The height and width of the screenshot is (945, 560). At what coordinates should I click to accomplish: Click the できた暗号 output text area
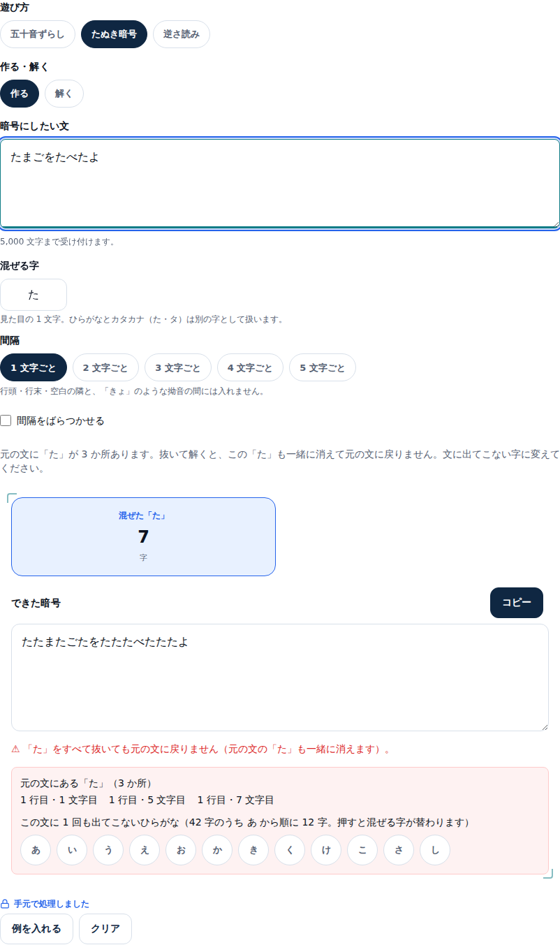(x=280, y=677)
